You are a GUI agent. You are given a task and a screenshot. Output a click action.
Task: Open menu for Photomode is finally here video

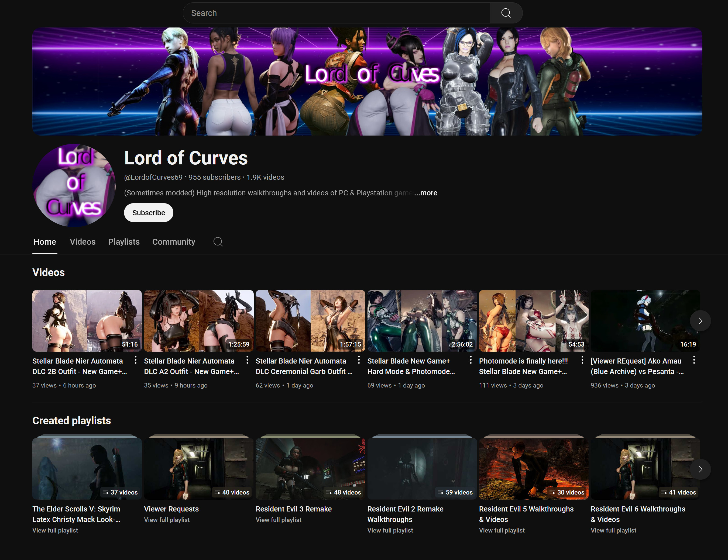point(582,360)
